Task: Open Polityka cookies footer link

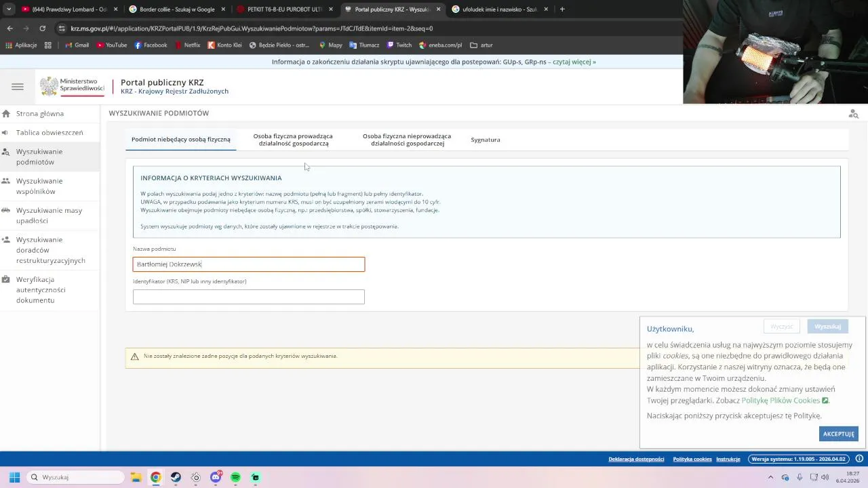Action: click(692, 459)
